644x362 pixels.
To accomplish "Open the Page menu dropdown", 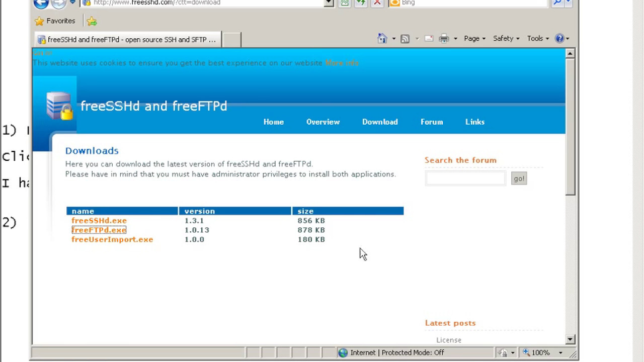I will click(474, 39).
